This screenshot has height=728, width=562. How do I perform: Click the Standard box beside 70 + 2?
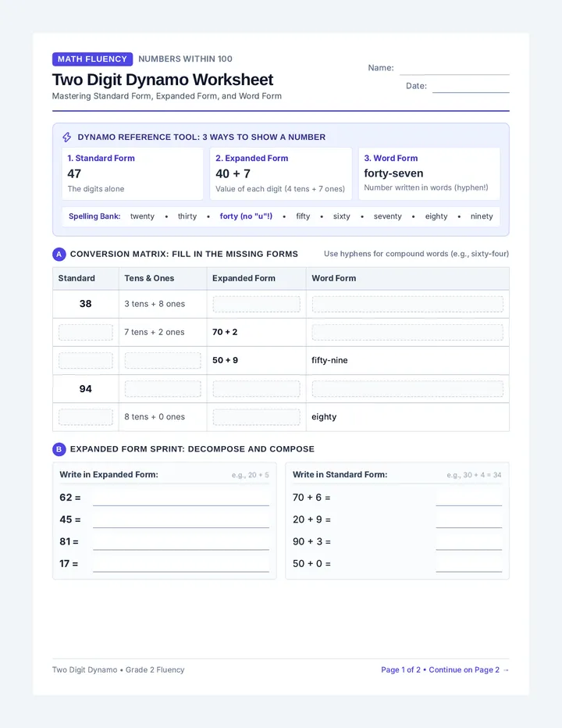coord(86,333)
